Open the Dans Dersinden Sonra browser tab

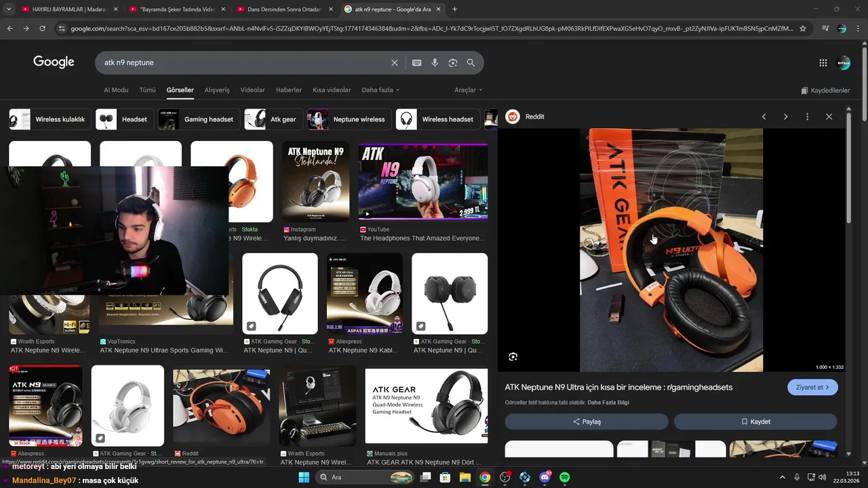coord(285,9)
